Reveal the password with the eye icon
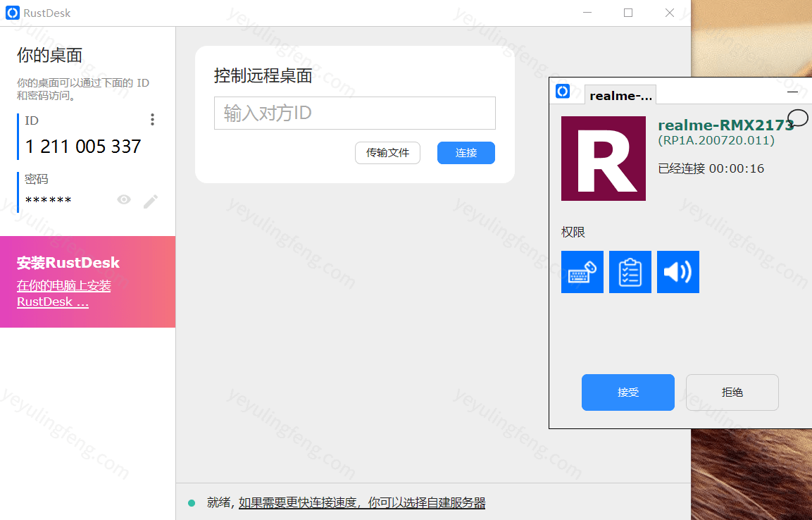The height and width of the screenshot is (520, 812). (x=124, y=199)
